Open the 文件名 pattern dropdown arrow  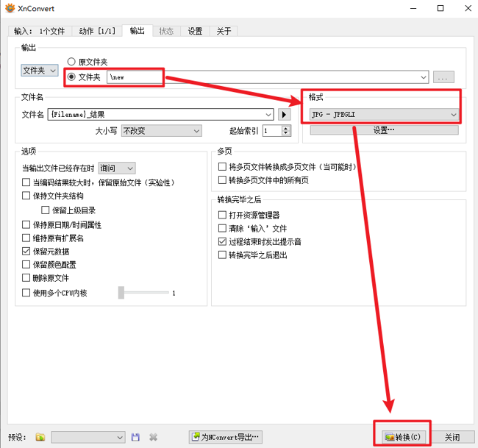tap(268, 115)
